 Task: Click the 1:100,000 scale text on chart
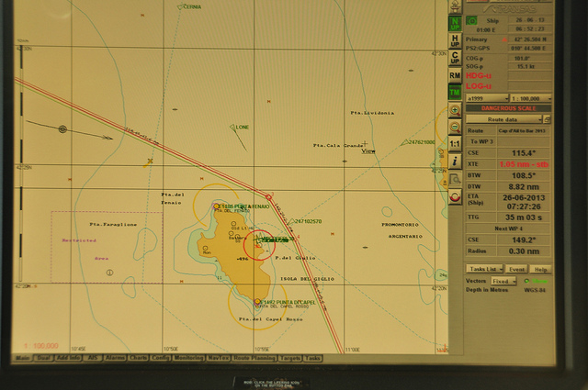40,346
